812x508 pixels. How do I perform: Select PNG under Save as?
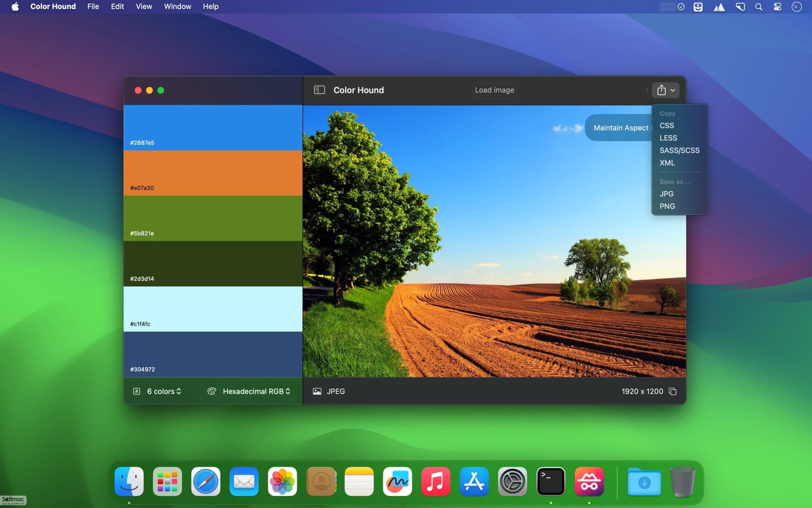667,206
